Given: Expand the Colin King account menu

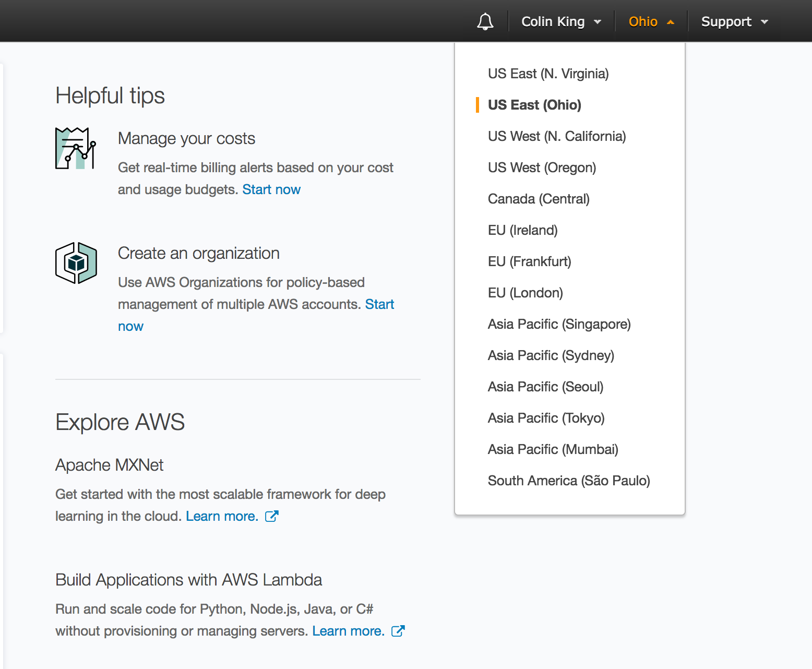Looking at the screenshot, I should 561,22.
